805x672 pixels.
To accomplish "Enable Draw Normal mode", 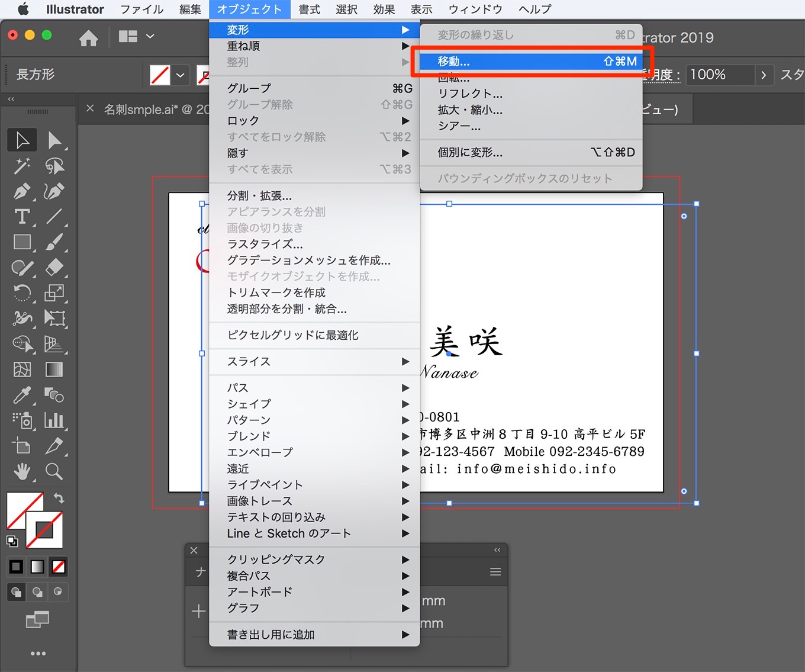I will 17,591.
